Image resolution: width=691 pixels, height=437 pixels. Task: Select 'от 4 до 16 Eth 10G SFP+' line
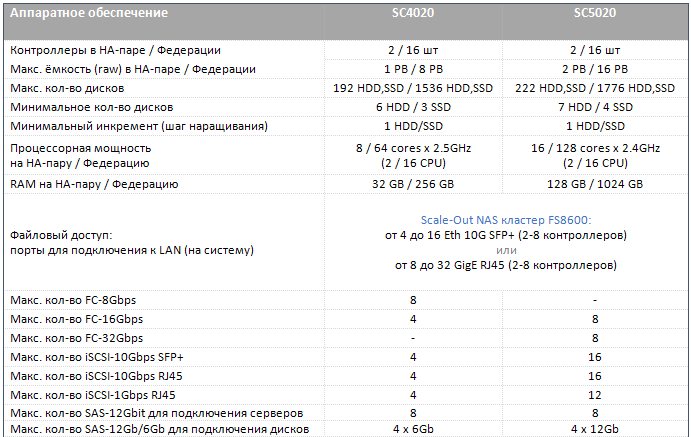click(x=506, y=235)
